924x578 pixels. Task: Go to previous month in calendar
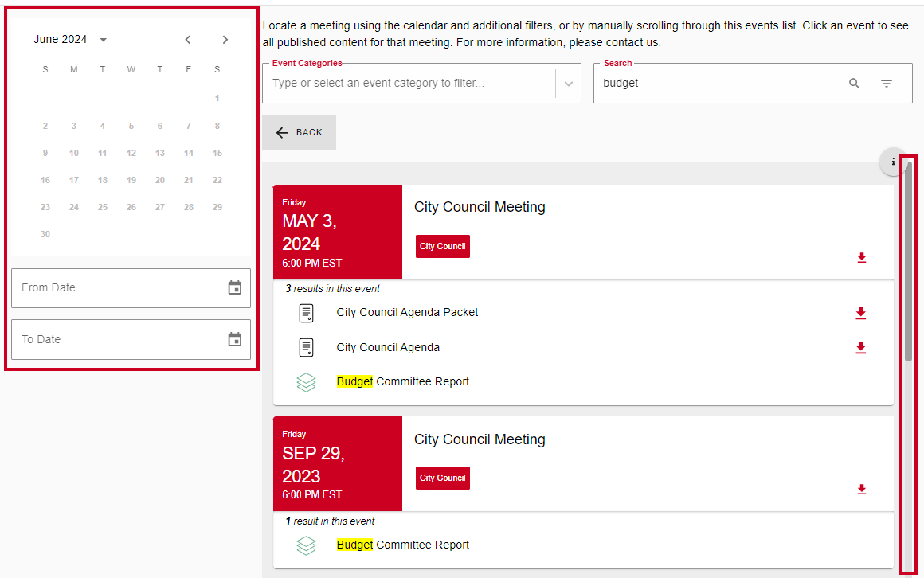(187, 40)
